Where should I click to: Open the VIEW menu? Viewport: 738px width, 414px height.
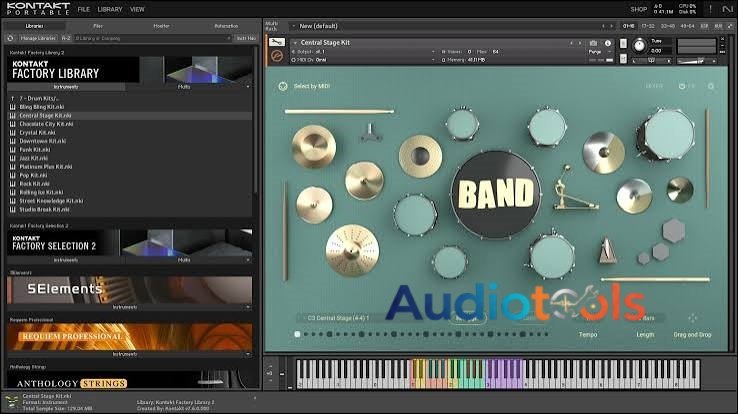pyautogui.click(x=137, y=9)
